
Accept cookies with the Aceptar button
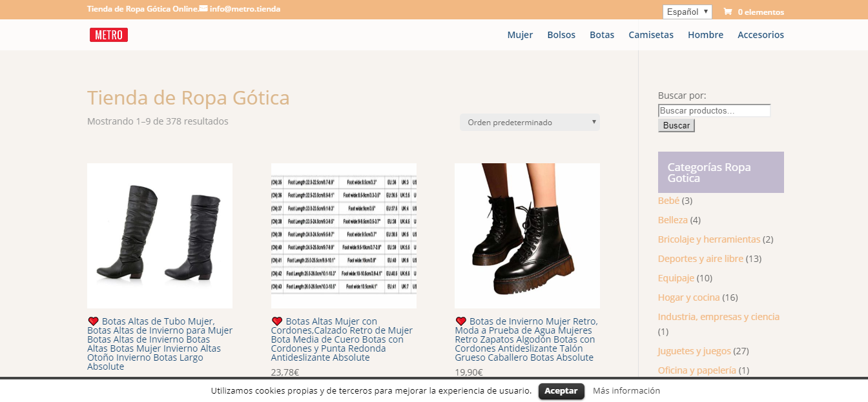tap(561, 390)
